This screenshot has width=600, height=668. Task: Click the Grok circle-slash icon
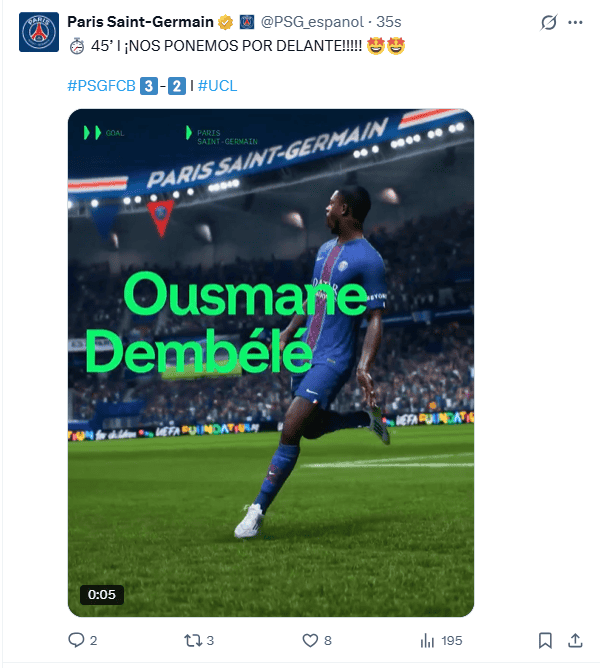pyautogui.click(x=548, y=23)
